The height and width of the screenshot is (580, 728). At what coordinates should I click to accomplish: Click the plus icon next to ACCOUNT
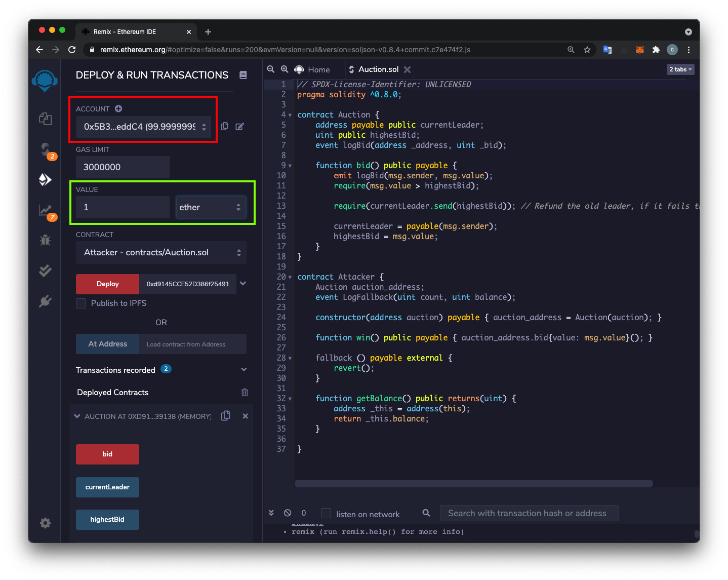(x=118, y=109)
